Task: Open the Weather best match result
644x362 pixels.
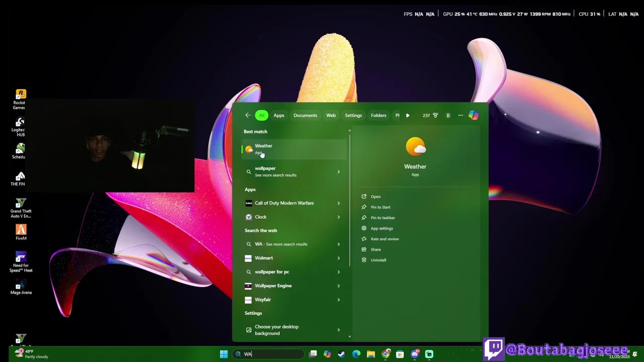Action: point(294,149)
